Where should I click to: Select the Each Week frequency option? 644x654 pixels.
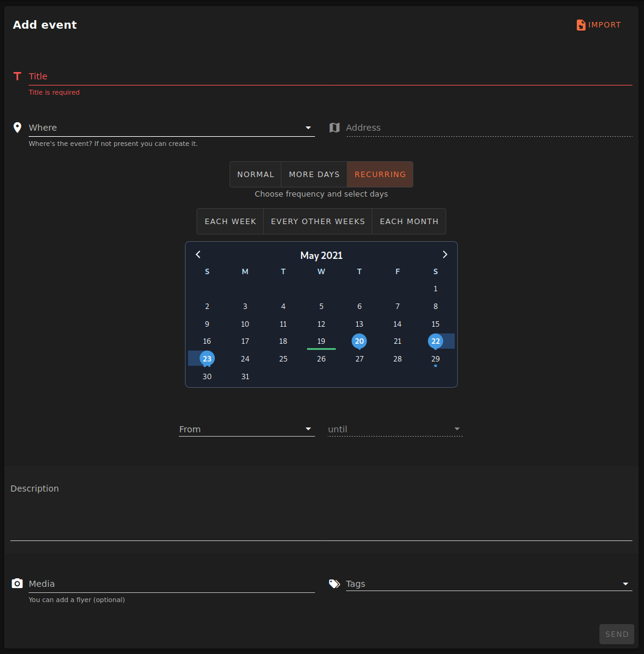230,221
